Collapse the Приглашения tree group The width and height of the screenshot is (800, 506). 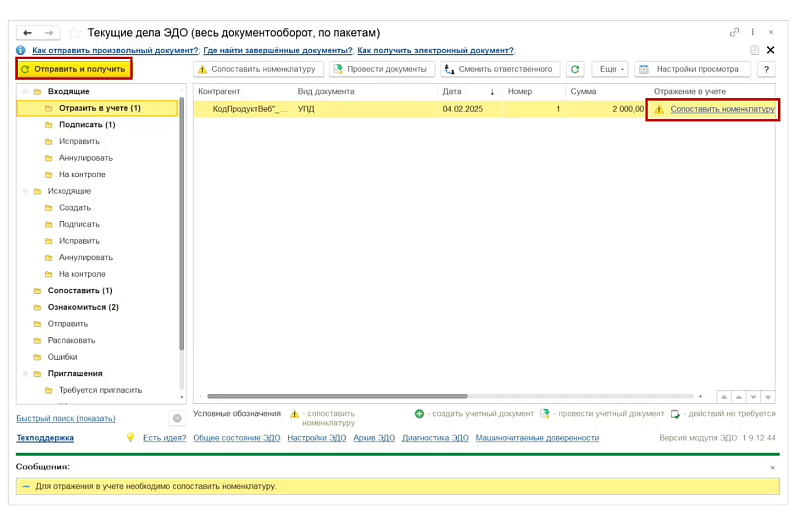(x=25, y=374)
